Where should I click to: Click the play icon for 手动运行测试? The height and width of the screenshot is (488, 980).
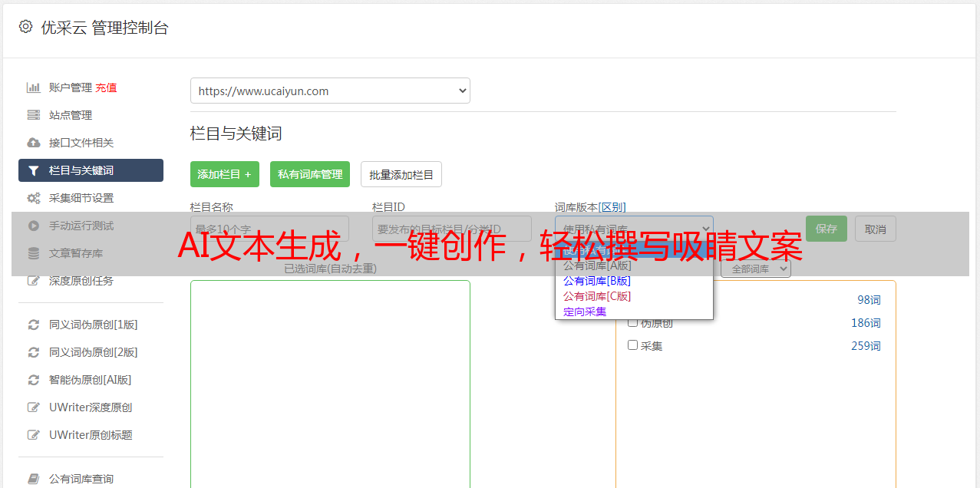(33, 226)
